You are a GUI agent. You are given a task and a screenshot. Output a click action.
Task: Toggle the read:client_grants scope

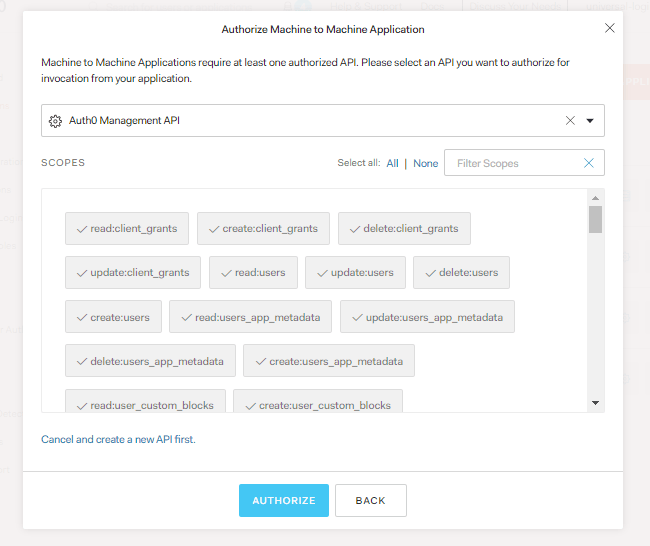127,228
